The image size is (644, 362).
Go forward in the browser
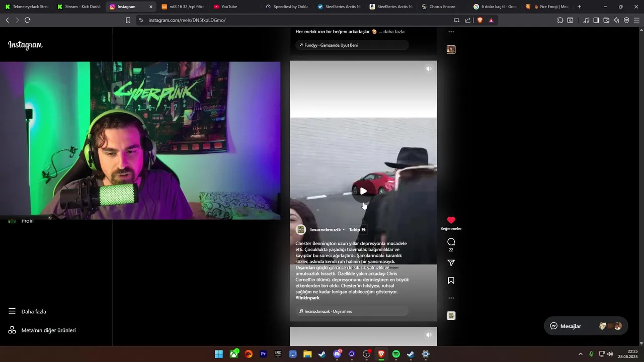pos(17,20)
